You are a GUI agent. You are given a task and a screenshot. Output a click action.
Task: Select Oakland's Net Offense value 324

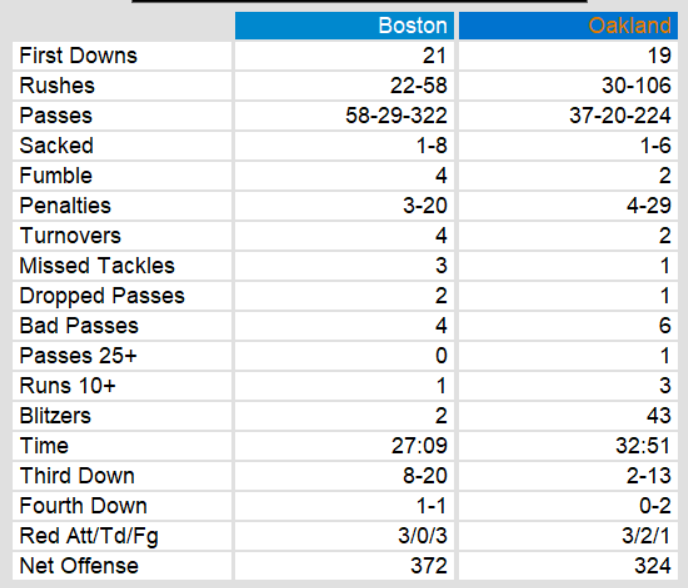(x=654, y=566)
